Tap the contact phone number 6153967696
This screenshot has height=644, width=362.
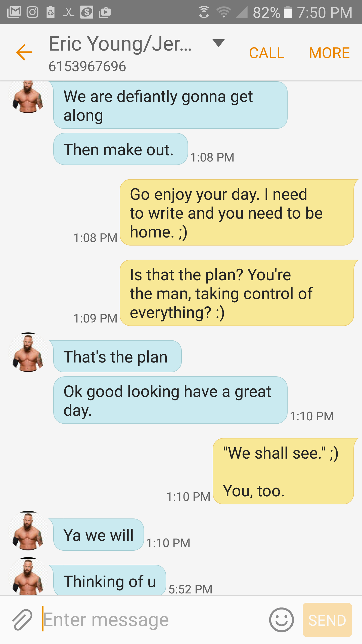tap(87, 66)
